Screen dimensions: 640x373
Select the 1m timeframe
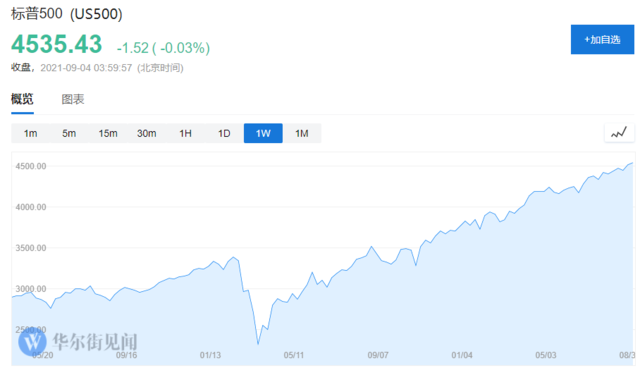coord(31,133)
